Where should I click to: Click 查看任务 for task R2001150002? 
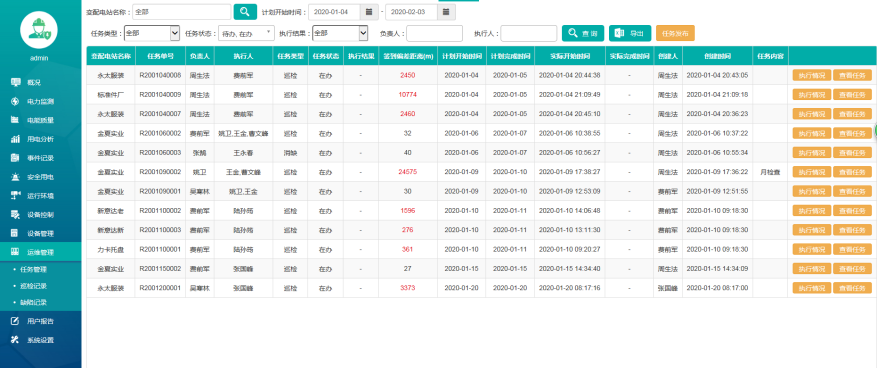pos(852,268)
